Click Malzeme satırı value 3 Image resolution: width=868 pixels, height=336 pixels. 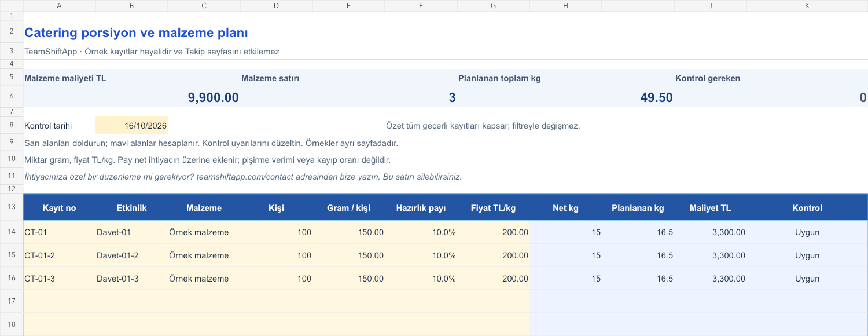tap(452, 97)
